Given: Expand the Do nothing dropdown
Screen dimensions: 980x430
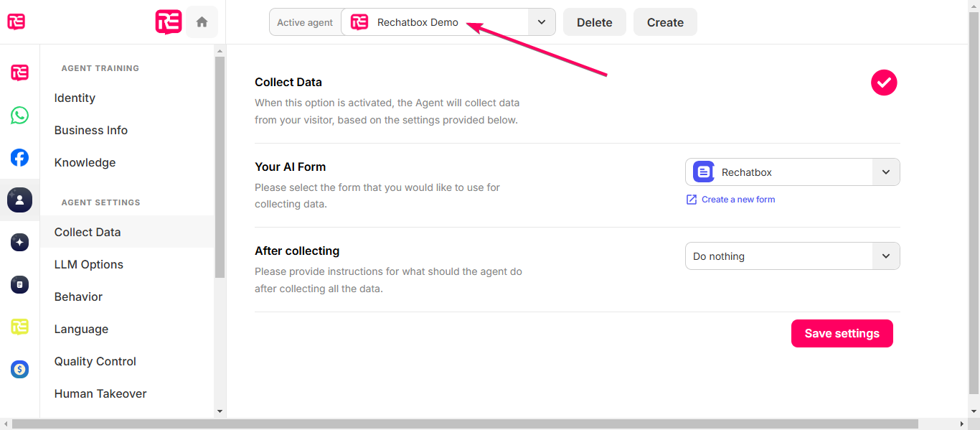Looking at the screenshot, I should 793,256.
